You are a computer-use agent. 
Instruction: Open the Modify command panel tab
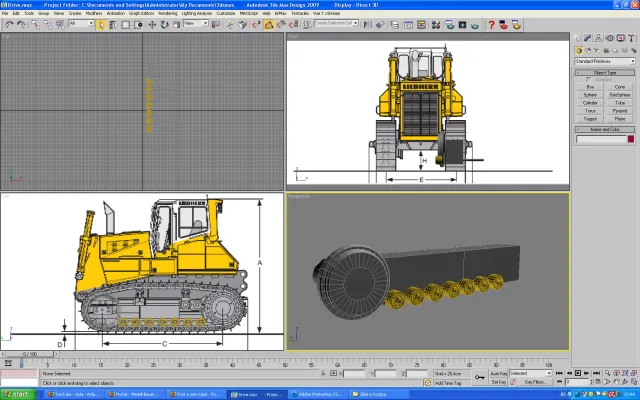[587, 38]
